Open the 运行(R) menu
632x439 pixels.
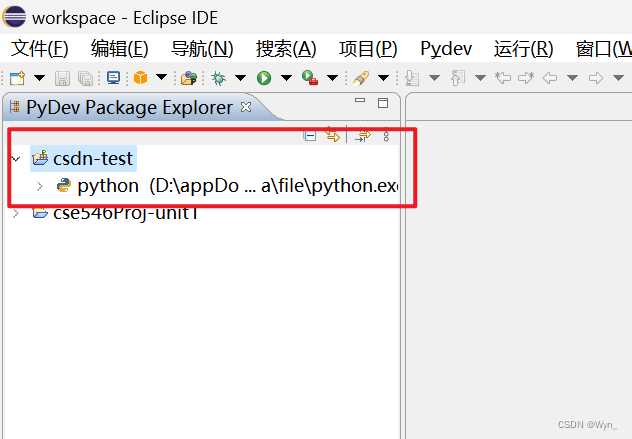[524, 49]
